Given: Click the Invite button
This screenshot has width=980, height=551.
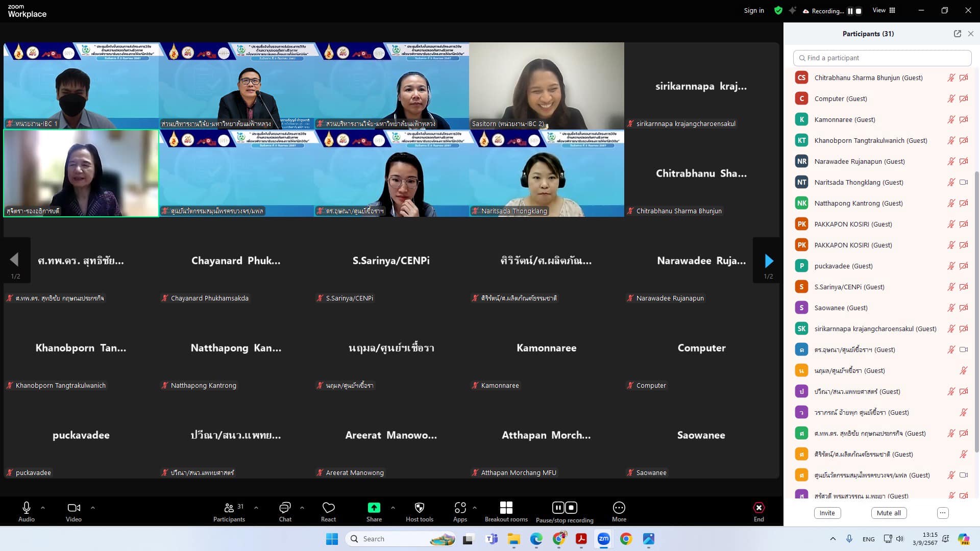Looking at the screenshot, I should click(x=827, y=513).
